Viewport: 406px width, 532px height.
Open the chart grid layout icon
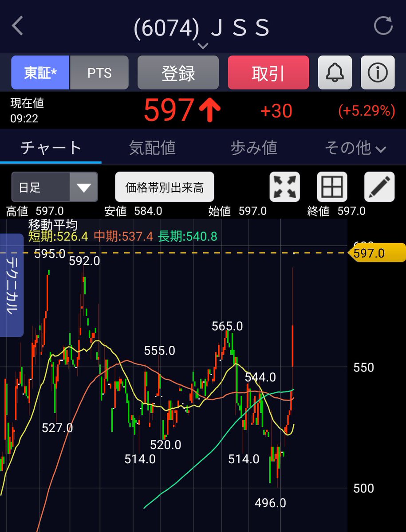pyautogui.click(x=332, y=187)
